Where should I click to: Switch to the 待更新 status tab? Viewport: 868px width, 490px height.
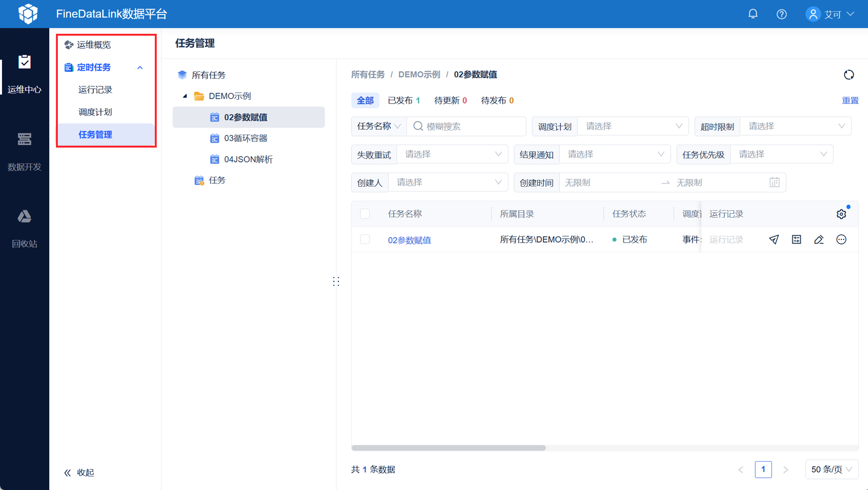point(450,100)
